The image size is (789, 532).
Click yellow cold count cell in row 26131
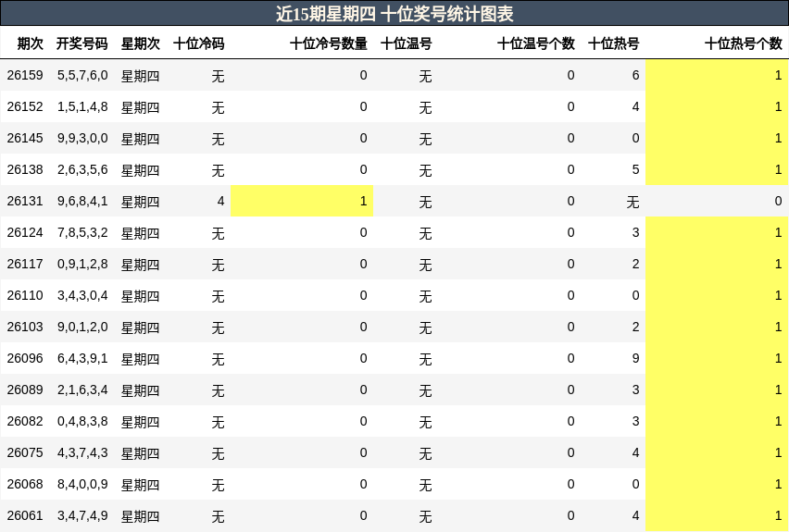[302, 201]
